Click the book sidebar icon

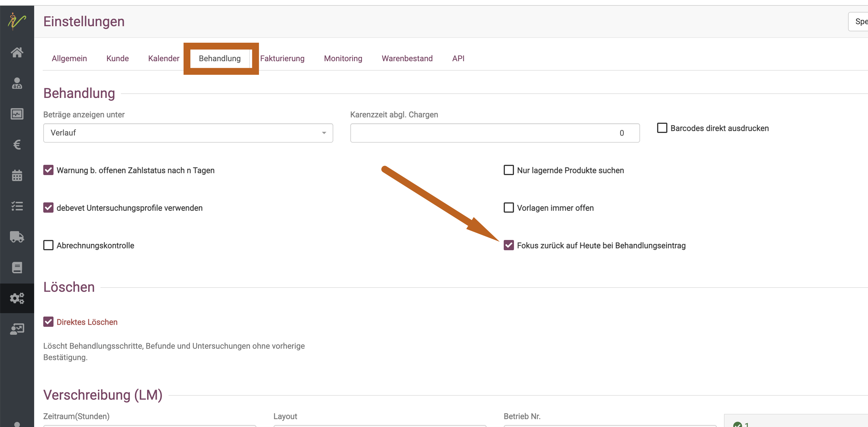tap(17, 268)
